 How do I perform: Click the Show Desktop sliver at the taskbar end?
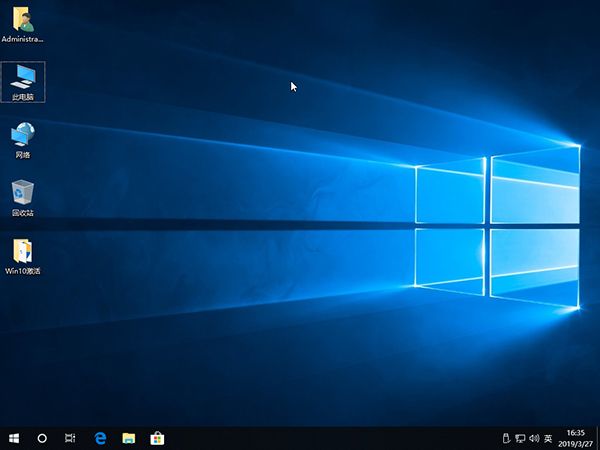coord(598,438)
